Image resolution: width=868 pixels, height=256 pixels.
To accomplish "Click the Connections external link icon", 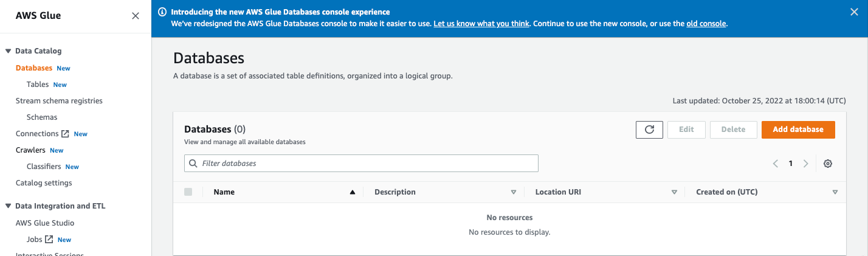I will click(x=65, y=134).
